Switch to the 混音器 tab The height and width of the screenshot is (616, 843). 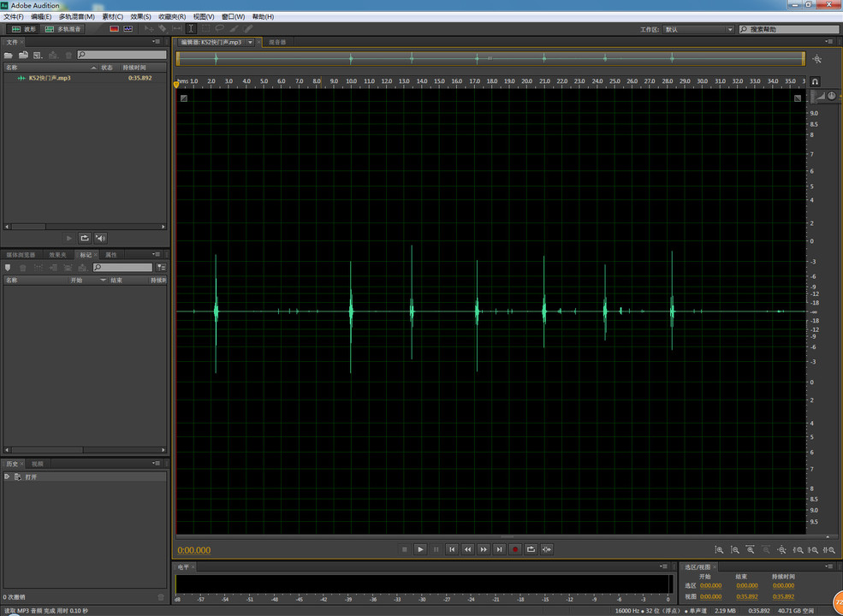point(277,42)
